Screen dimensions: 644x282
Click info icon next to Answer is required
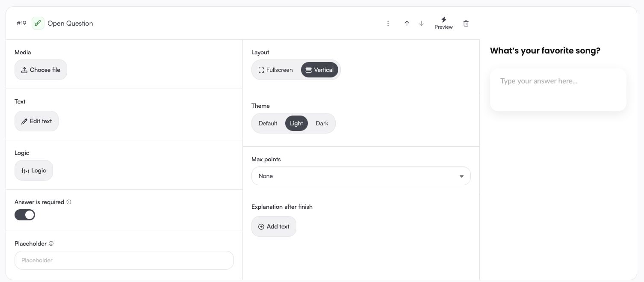(69, 202)
